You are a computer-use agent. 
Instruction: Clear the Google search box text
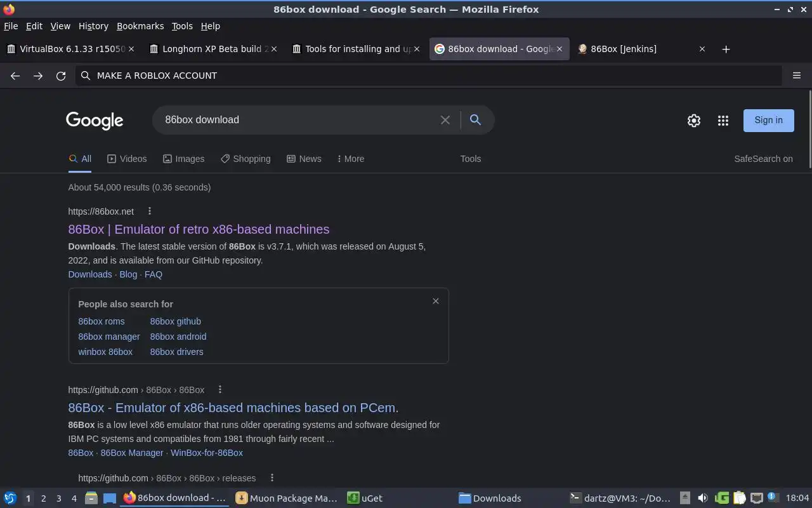coord(445,120)
